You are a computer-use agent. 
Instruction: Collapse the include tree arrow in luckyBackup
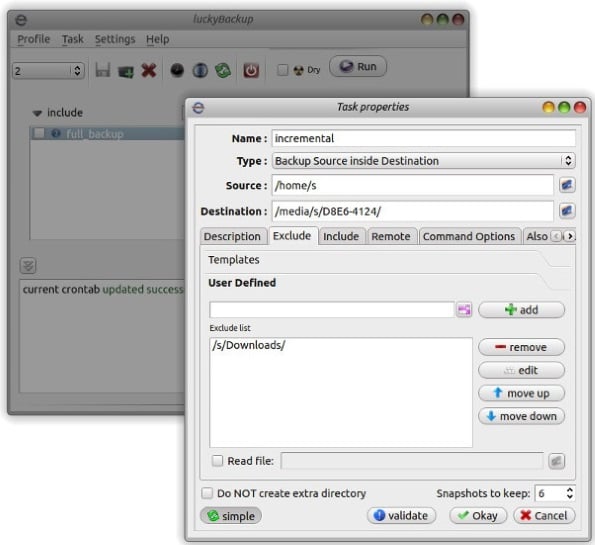click(37, 113)
